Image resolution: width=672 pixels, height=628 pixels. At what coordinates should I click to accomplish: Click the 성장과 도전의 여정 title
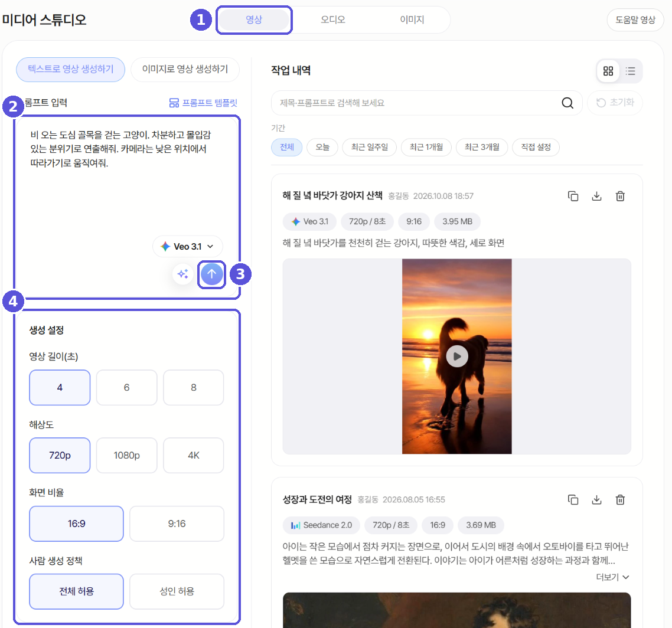317,499
